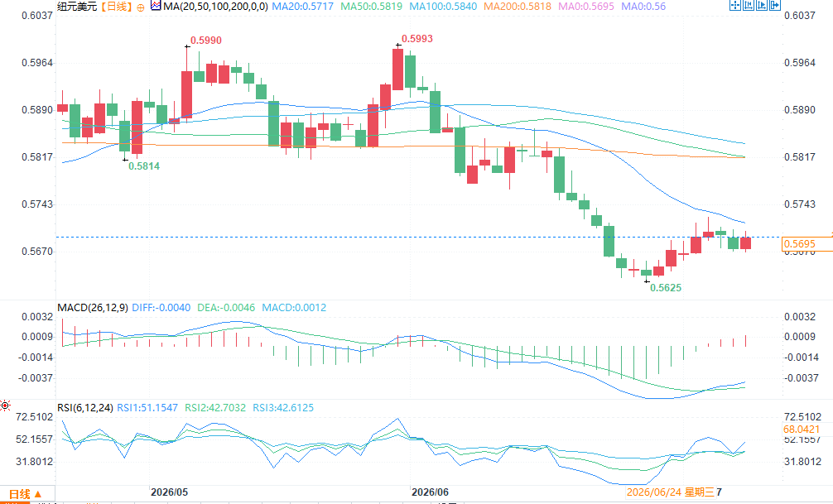Click the MA20:0.5717 value label
This screenshot has height=504, width=833.
point(303,7)
